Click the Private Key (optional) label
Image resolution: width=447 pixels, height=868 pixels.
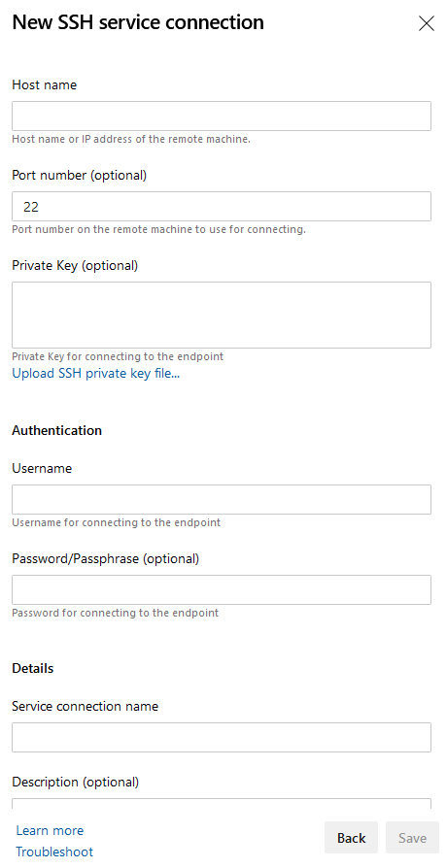pos(75,265)
